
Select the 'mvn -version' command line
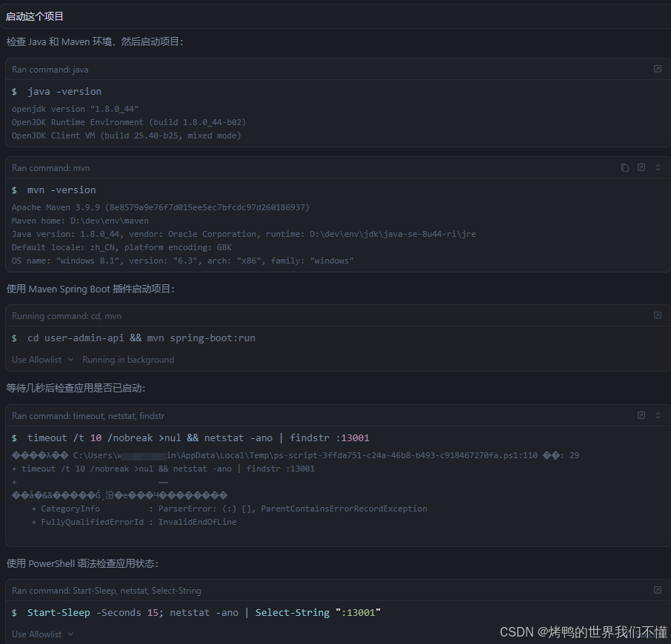(61, 189)
